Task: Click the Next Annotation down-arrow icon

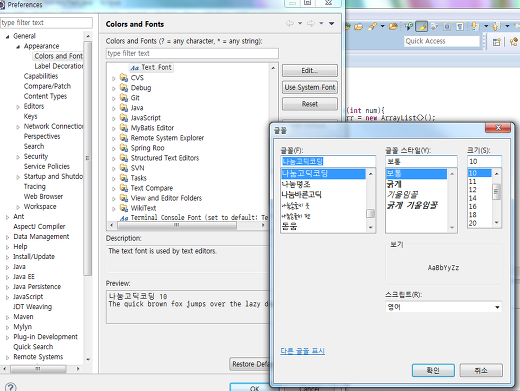Action: (474, 26)
